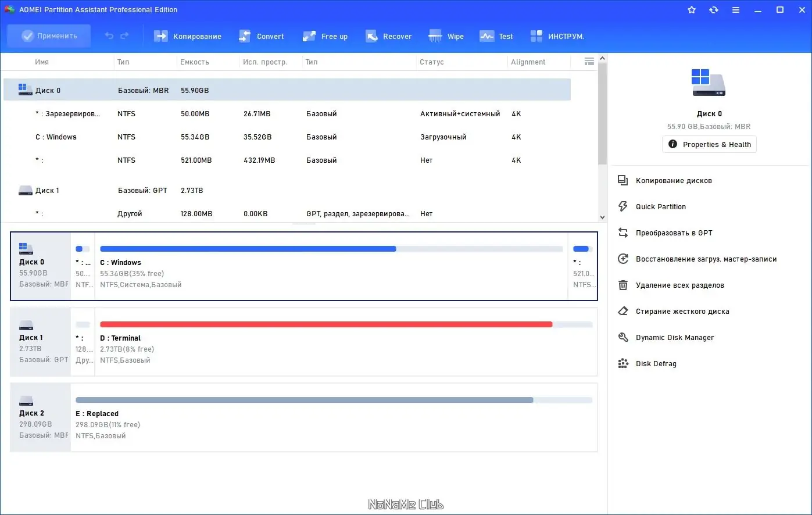The width and height of the screenshot is (812, 515).
Task: Open Properties & Health for Диск 0
Action: 709,144
